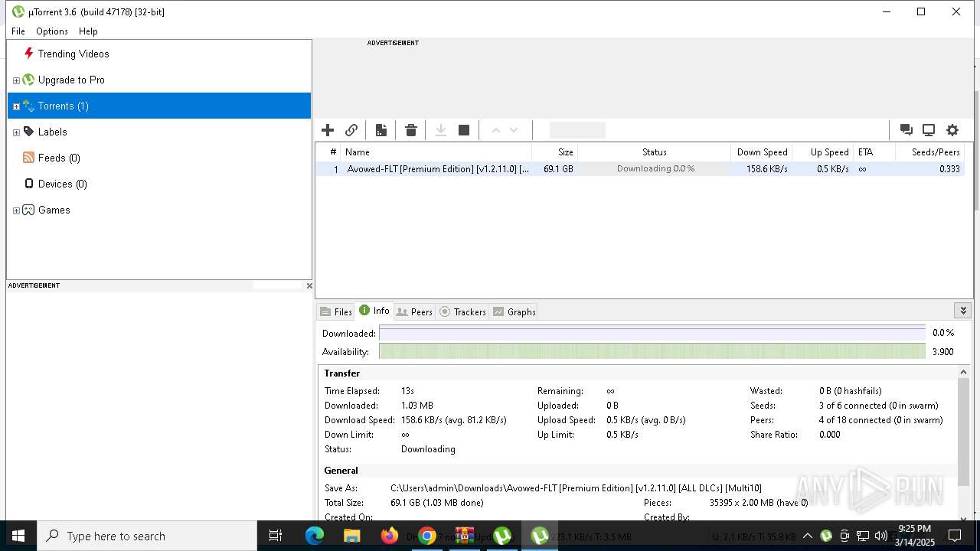Switch to the Peers tab
This screenshot has width=980, height=551.
click(414, 311)
